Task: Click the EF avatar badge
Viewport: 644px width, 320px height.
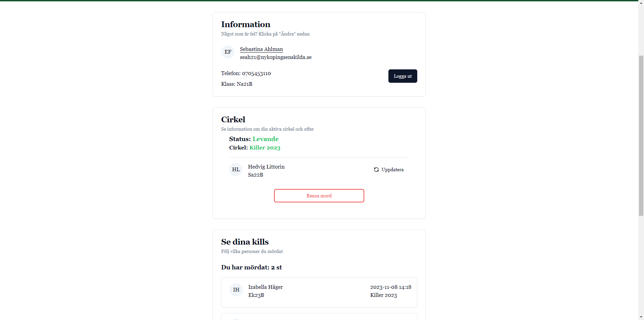Action: click(x=228, y=52)
